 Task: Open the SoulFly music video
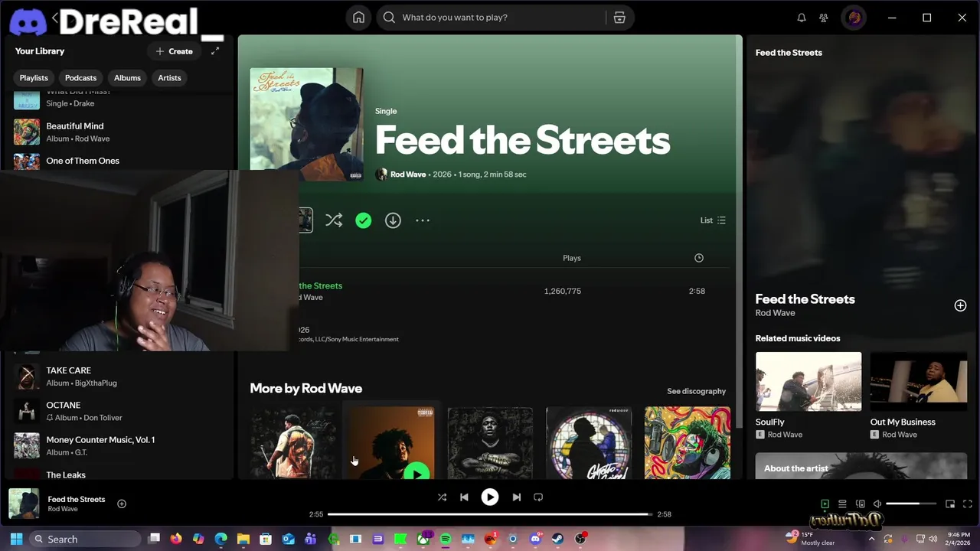[x=808, y=381]
